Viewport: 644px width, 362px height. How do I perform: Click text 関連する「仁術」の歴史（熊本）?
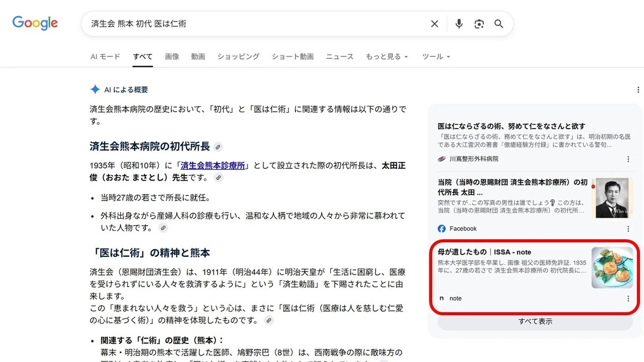pyautogui.click(x=162, y=341)
